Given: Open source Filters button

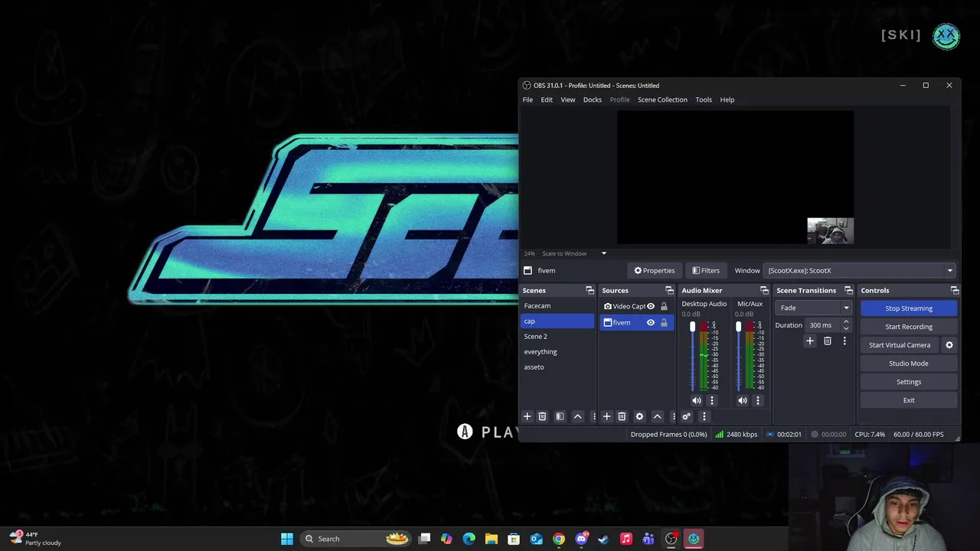Looking at the screenshot, I should tap(706, 270).
